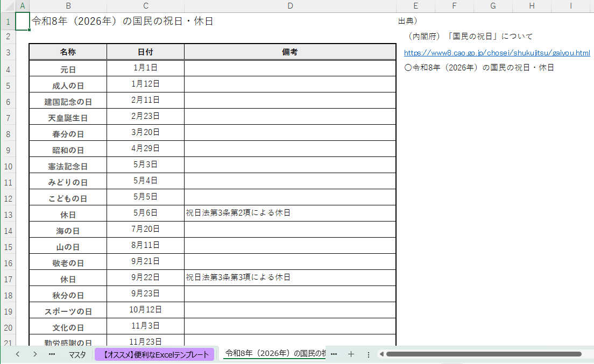Click the ellipsis after the active sheet tab
Screen dimensions: 594x364
point(334,354)
